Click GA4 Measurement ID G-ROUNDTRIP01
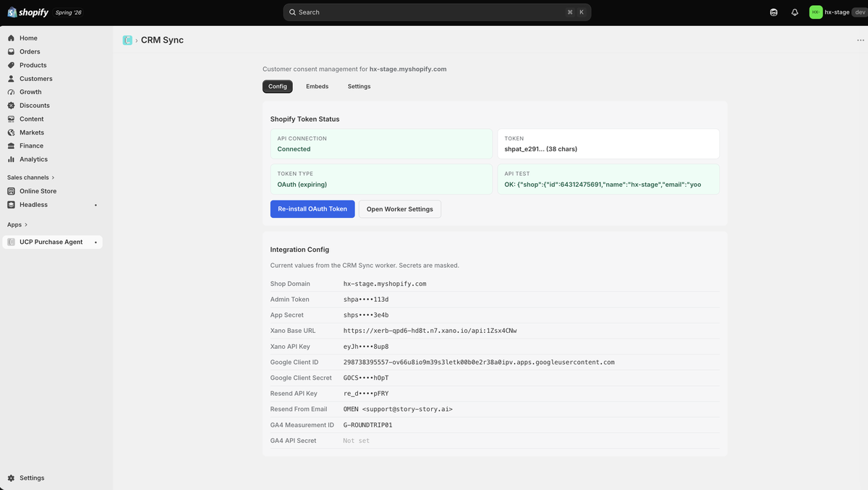 [x=368, y=425]
